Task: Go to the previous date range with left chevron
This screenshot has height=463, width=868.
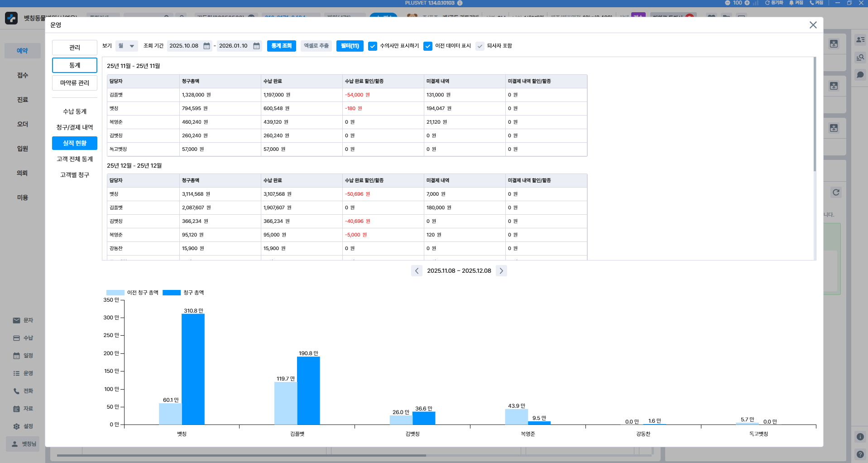Action: point(417,271)
